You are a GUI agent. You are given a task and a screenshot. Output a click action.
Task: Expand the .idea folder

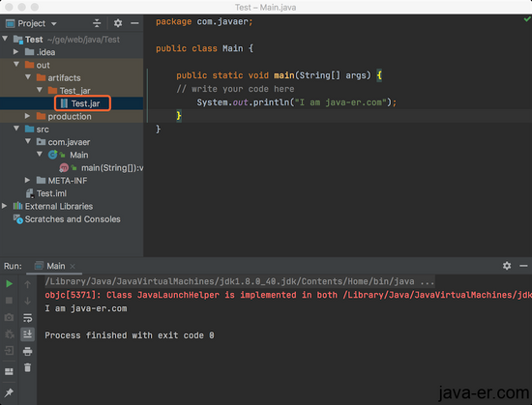[x=15, y=51]
